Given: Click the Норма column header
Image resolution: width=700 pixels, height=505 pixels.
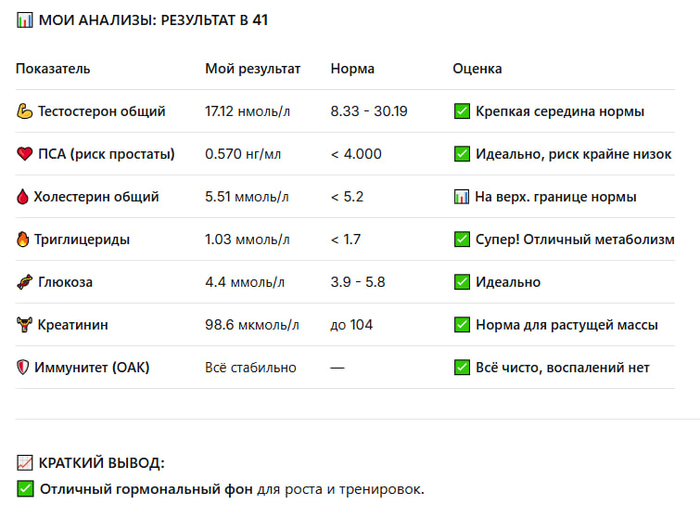Looking at the screenshot, I should point(352,69).
